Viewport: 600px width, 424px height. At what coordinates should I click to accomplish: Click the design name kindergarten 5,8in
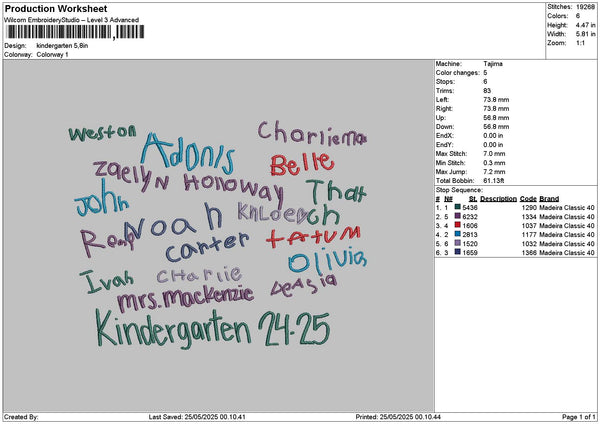click(62, 46)
